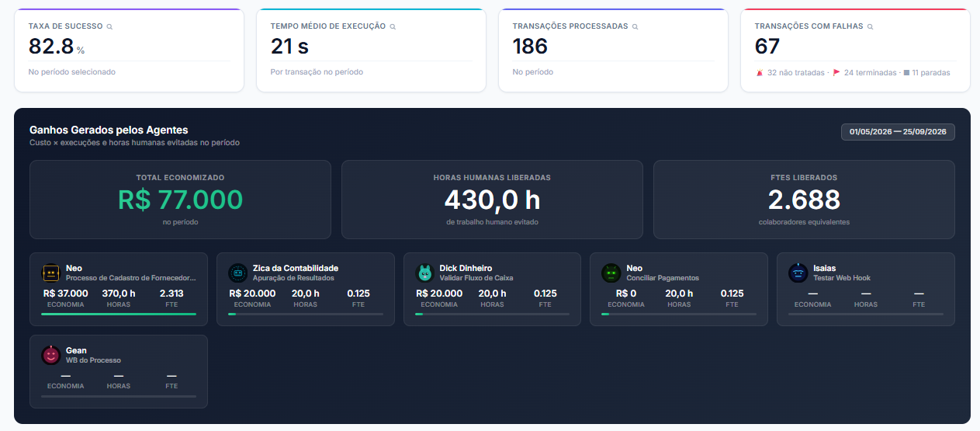Viewport: 980px width, 431px height.
Task: Click the 'Ganhos Gerados pelos Agentes' heading
Action: coord(109,130)
